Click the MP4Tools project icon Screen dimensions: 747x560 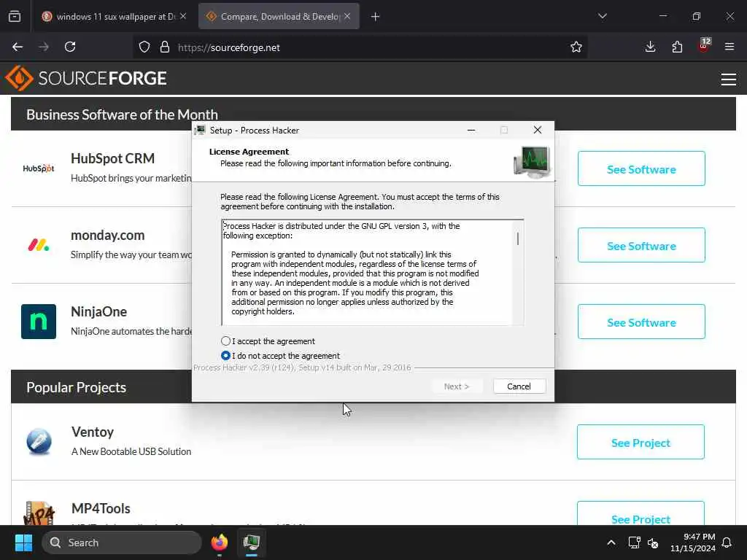pos(39,513)
